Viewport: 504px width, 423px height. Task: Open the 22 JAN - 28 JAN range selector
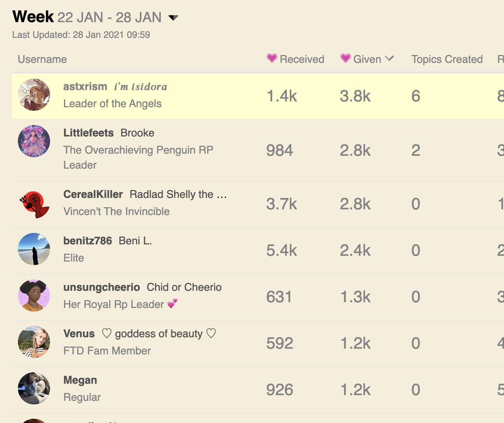click(109, 18)
